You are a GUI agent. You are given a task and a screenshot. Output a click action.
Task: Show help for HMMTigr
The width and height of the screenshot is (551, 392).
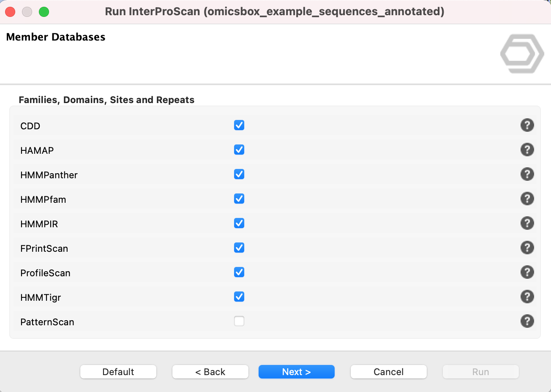tap(527, 297)
